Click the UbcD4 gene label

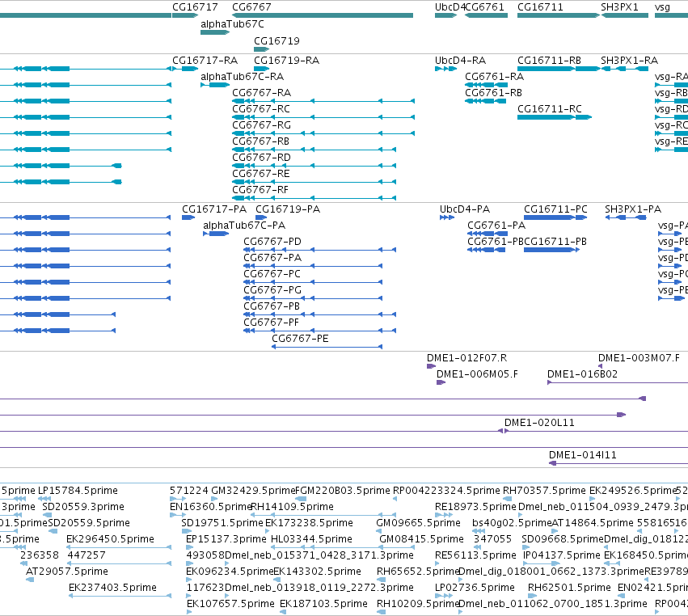(x=450, y=7)
